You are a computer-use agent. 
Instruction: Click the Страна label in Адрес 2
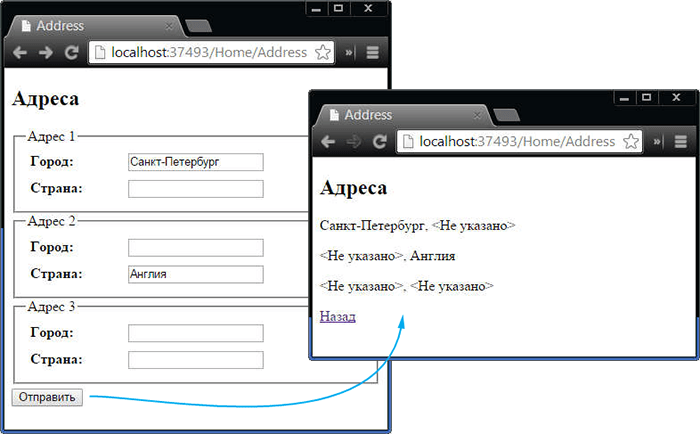(x=56, y=274)
